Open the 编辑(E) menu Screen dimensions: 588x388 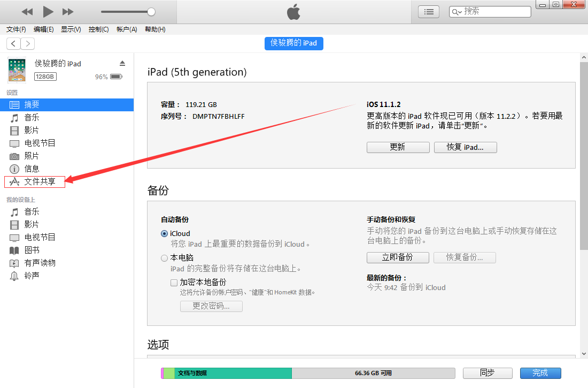tap(43, 29)
